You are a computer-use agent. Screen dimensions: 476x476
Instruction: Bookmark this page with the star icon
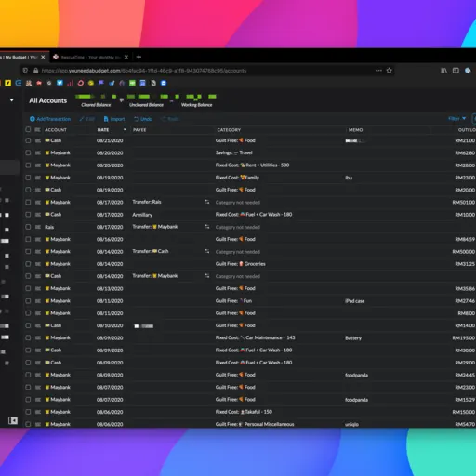390,71
